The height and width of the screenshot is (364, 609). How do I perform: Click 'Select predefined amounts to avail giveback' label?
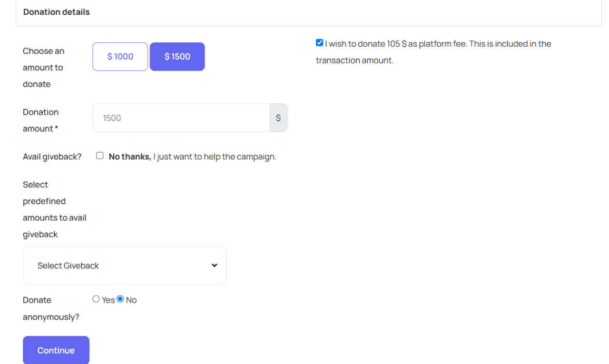(54, 209)
